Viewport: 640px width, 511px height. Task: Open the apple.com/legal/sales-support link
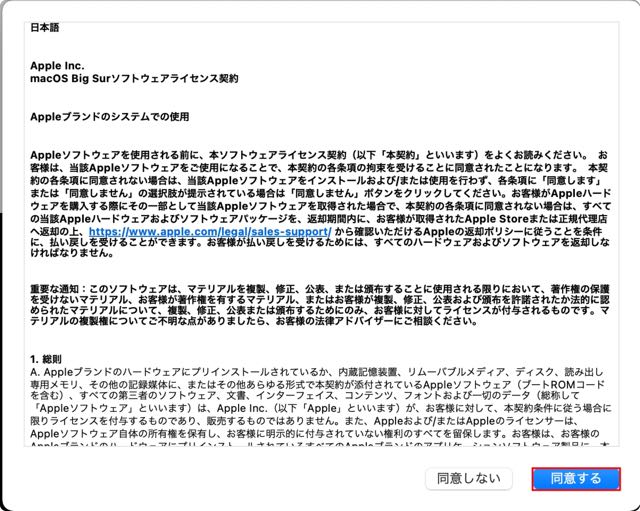(x=210, y=231)
